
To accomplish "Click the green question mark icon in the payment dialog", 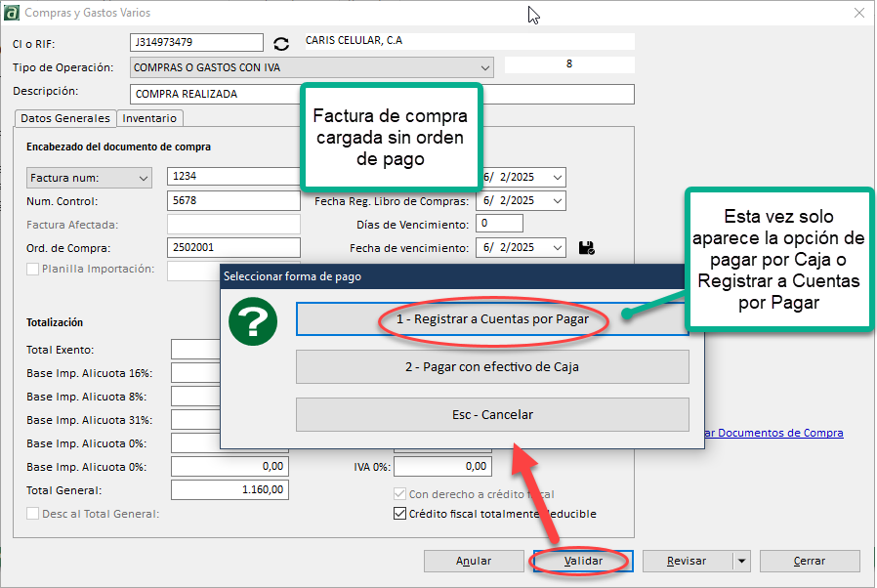I will pyautogui.click(x=252, y=321).
